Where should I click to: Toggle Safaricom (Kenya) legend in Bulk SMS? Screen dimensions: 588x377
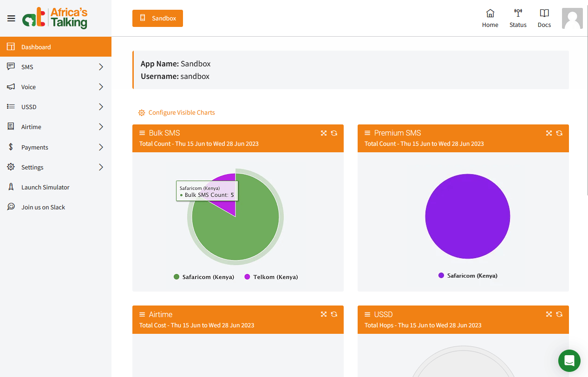click(204, 277)
